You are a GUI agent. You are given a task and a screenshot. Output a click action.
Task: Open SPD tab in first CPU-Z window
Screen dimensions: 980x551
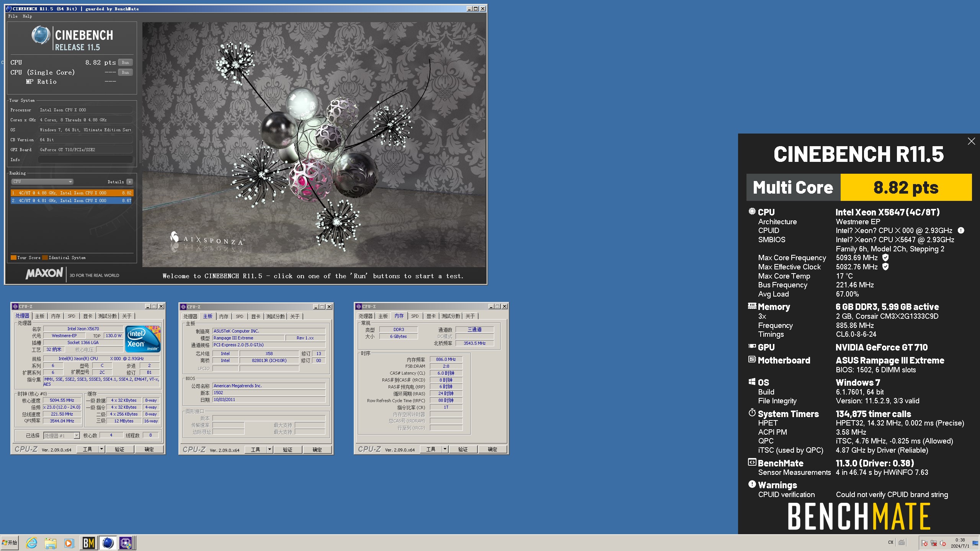pyautogui.click(x=72, y=316)
